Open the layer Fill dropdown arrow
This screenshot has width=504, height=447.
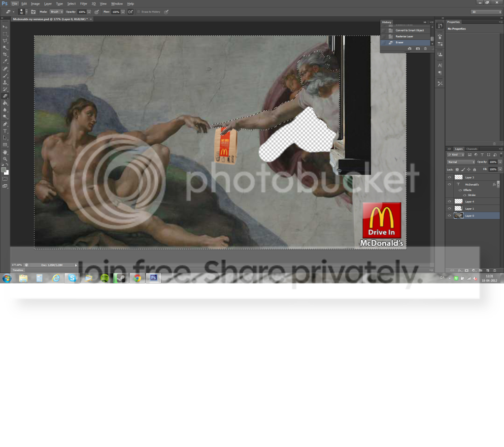tap(500, 169)
